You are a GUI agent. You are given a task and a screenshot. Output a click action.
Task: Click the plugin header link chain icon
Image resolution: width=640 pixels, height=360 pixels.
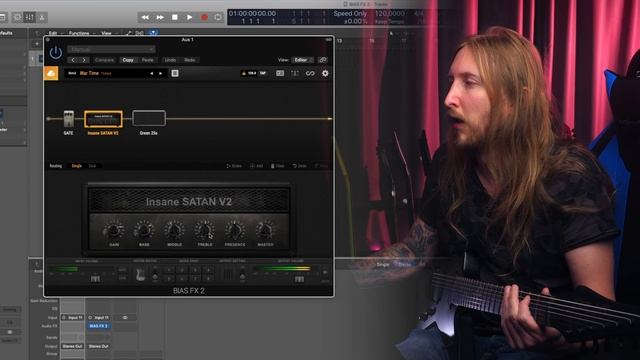[323, 60]
